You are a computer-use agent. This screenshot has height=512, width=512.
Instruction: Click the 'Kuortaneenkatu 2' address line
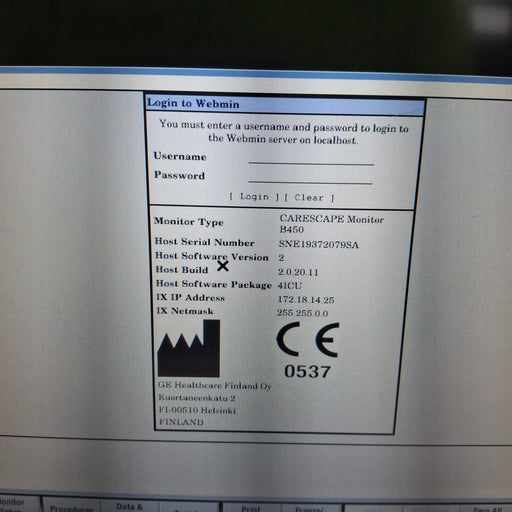pos(197,398)
